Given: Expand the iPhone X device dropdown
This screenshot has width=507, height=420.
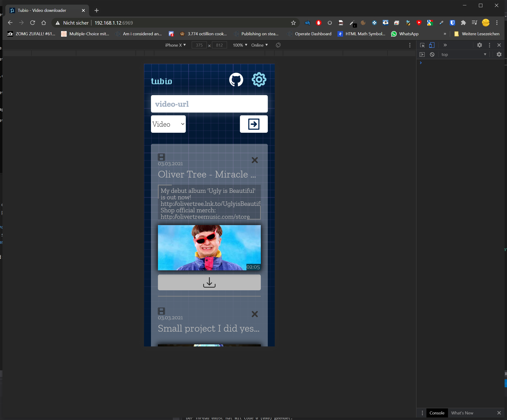Looking at the screenshot, I should 175,45.
